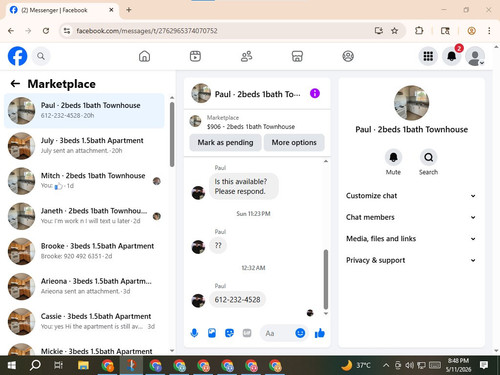Image resolution: width=500 pixels, height=375 pixels.
Task: Open the account profile avatar menu
Action: (x=475, y=56)
